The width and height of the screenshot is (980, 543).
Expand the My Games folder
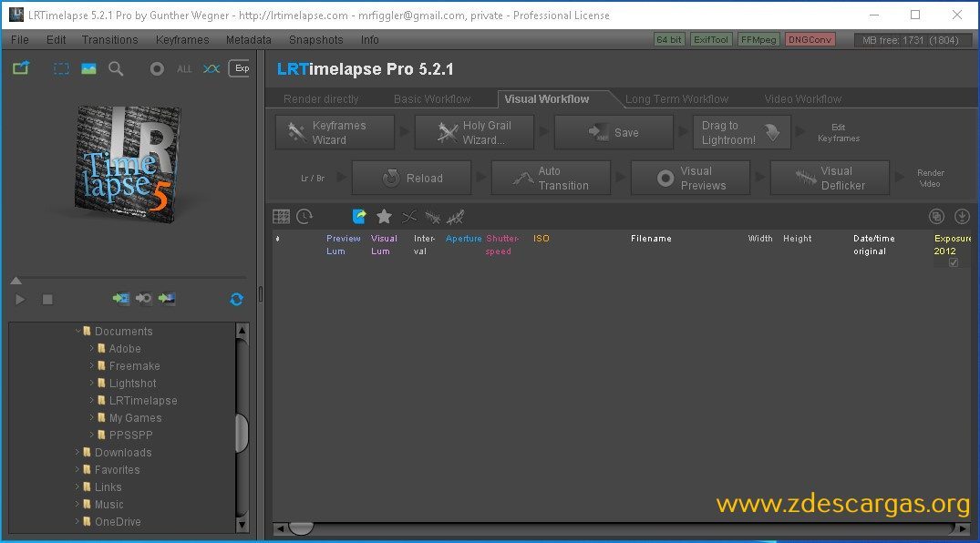[x=92, y=417]
